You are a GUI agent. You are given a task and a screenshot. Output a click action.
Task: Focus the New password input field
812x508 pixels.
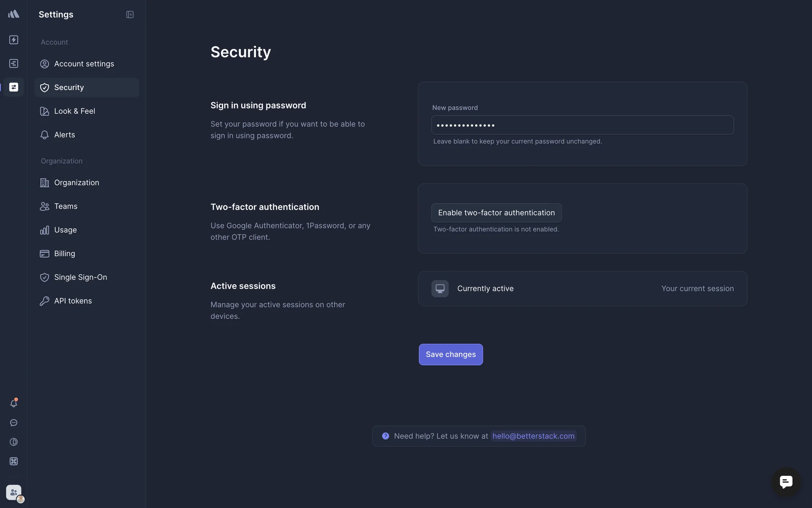[x=582, y=125]
